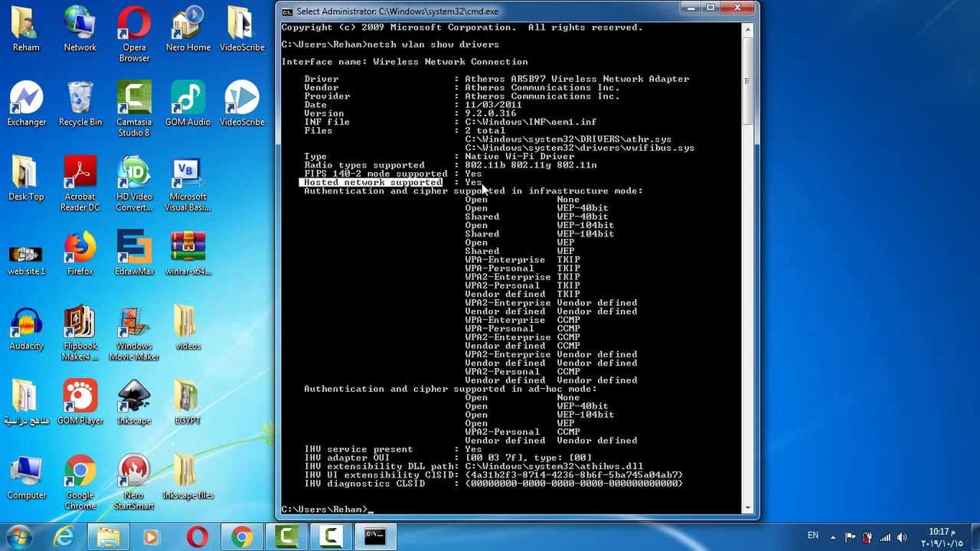980x551 pixels.
Task: Select the EdrawMax desktop icon
Action: (134, 253)
